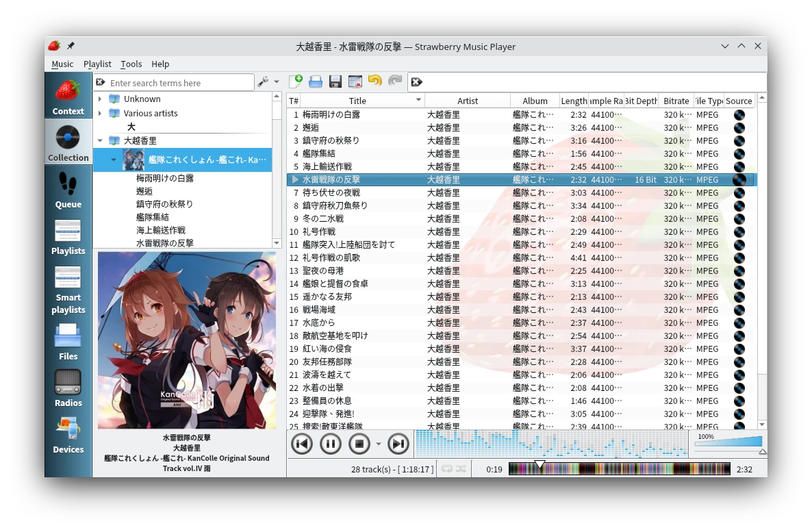Click the clear playlist icon

tap(355, 82)
